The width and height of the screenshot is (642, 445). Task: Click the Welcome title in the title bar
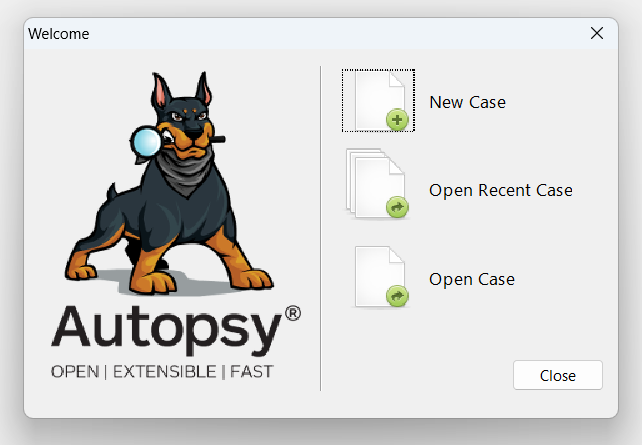(x=59, y=34)
